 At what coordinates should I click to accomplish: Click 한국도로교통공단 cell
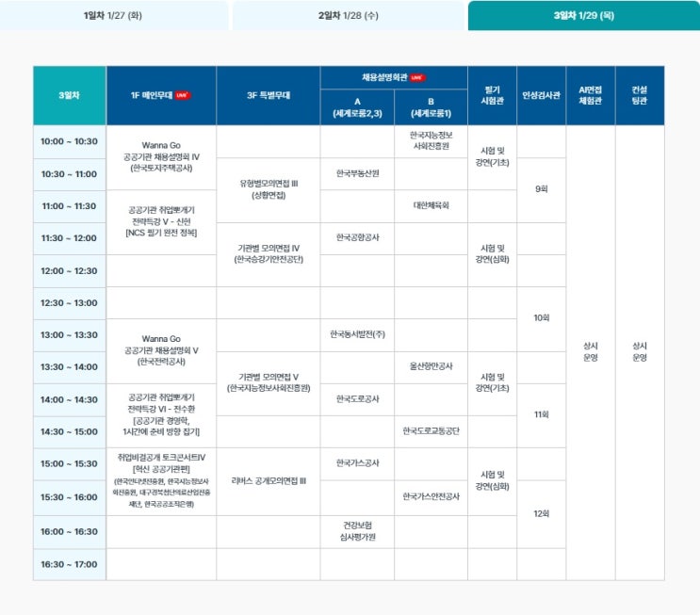click(431, 431)
